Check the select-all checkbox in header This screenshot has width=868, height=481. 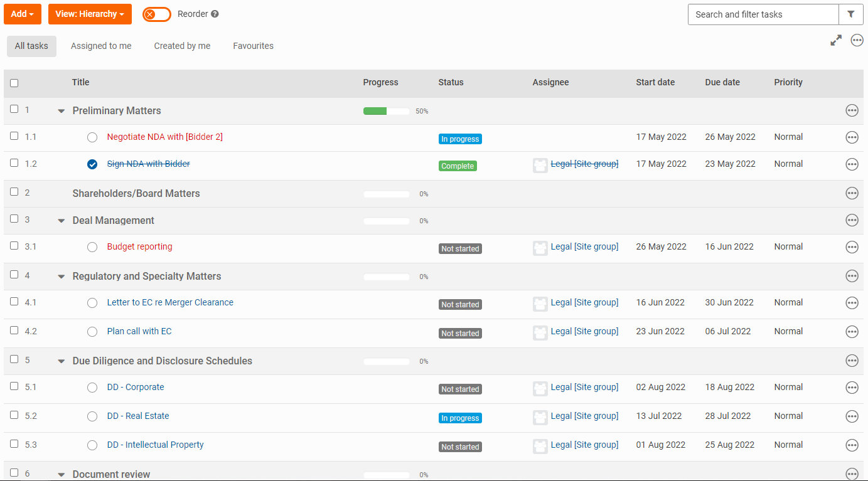click(14, 83)
